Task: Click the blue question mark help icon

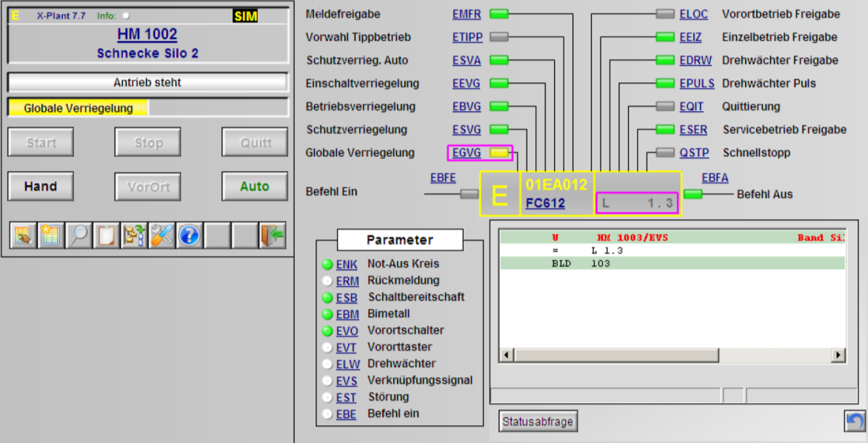Action: click(x=190, y=236)
